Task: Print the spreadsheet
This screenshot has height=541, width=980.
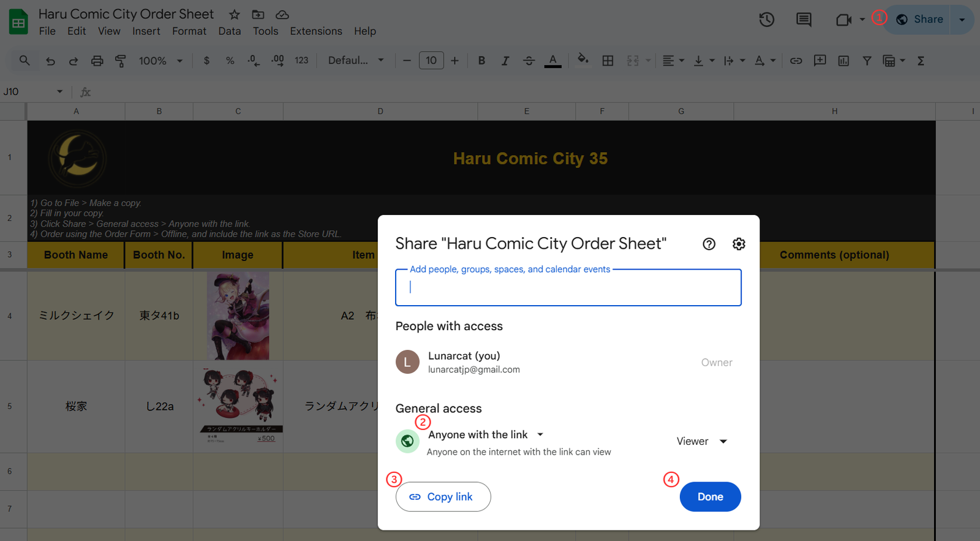Action: (97, 61)
